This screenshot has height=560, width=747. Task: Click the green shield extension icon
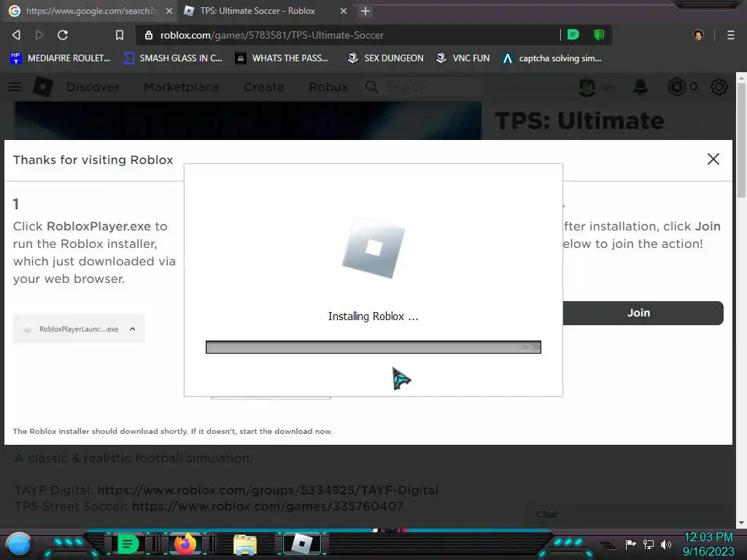tap(599, 35)
